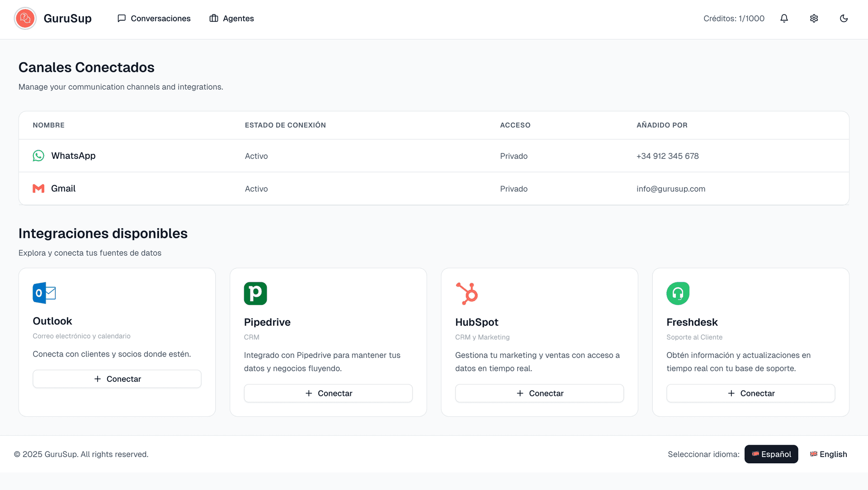Click the WhatsApp channel icon
The image size is (868, 490).
38,156
